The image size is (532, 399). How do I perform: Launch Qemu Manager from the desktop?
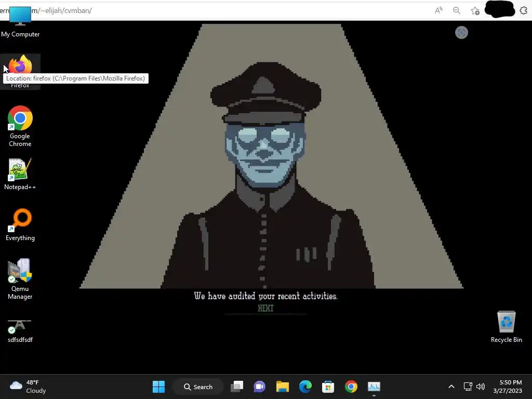click(20, 279)
